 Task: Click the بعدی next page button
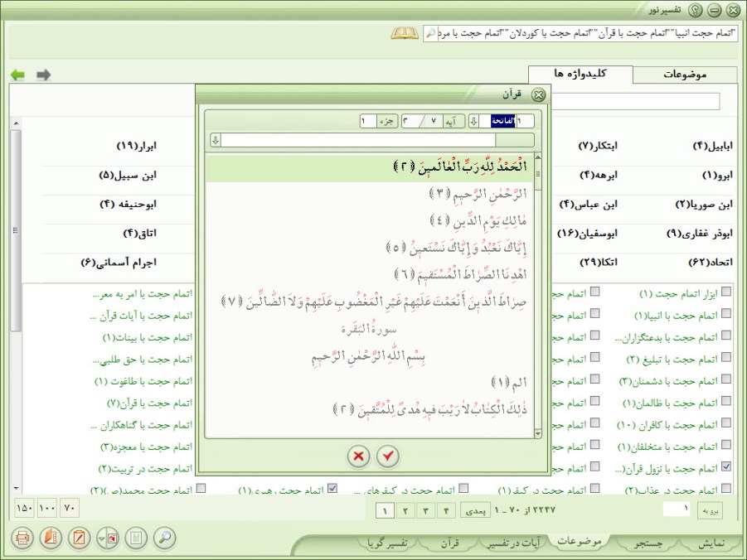click(475, 511)
